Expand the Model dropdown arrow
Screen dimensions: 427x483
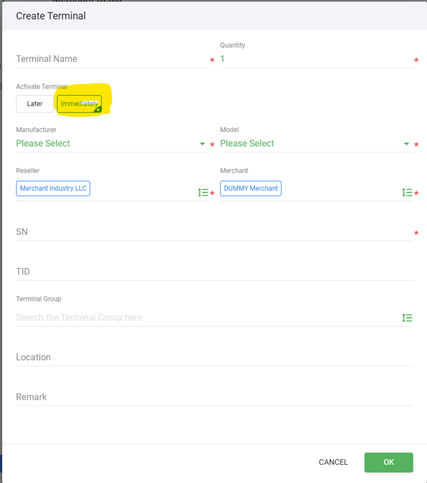click(406, 144)
